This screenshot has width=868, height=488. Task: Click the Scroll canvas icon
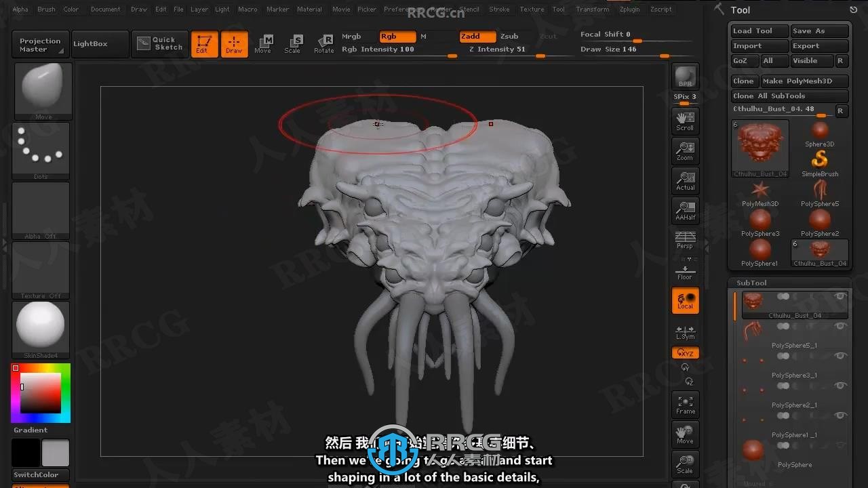pyautogui.click(x=685, y=121)
